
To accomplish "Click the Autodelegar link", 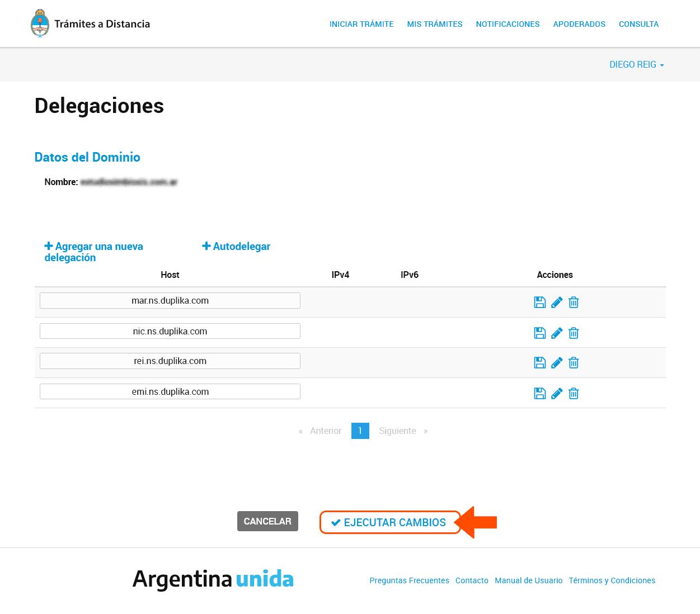I will click(x=236, y=246).
